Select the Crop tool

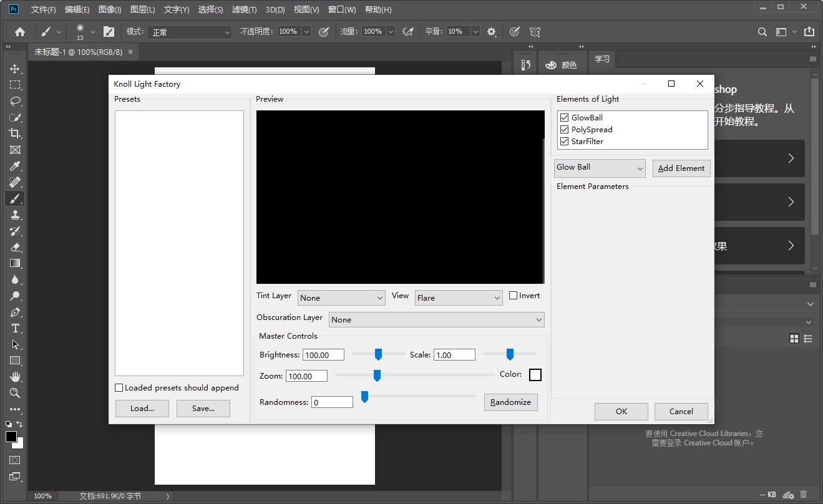point(15,133)
